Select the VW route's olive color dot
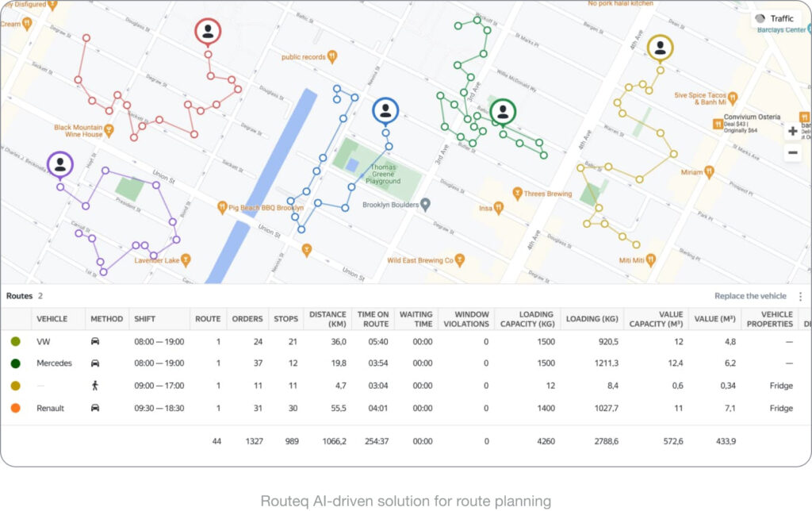This screenshot has width=812, height=511. 16,341
